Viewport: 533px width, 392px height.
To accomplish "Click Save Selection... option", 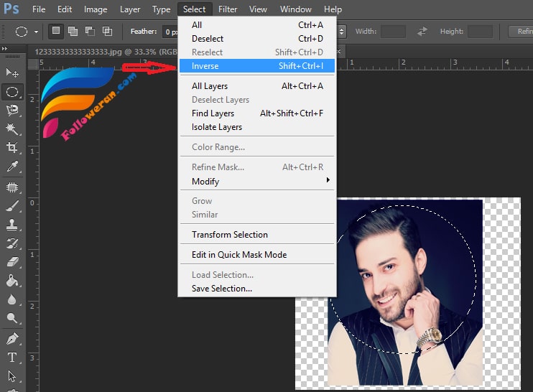I will 222,289.
